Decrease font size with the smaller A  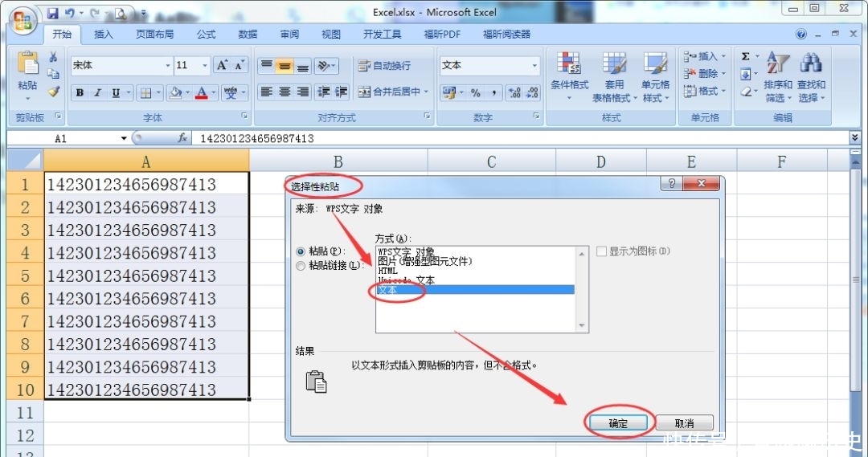240,65
